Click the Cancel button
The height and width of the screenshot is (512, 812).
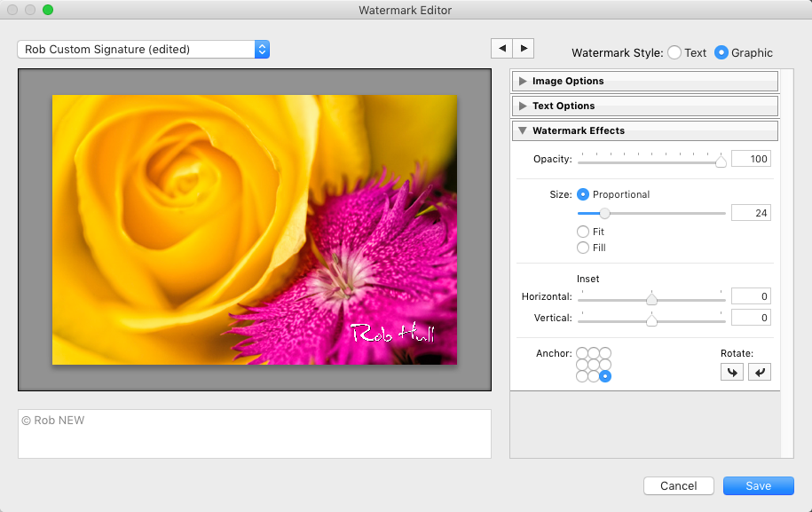point(678,485)
